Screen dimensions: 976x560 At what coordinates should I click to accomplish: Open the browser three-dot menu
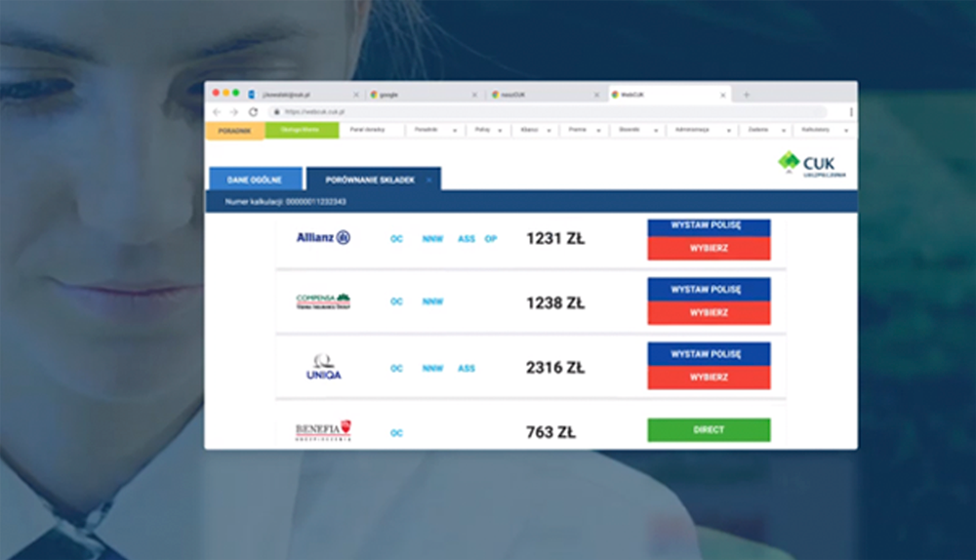[851, 112]
